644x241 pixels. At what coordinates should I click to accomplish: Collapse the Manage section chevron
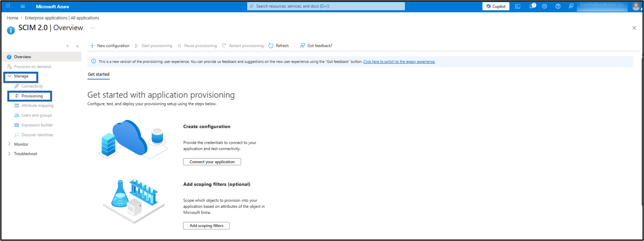10,76
